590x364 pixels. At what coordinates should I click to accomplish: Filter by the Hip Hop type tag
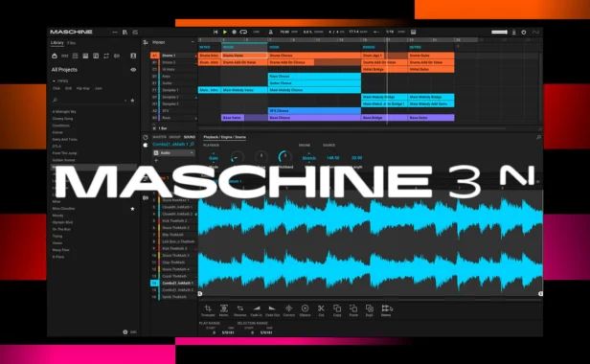tap(83, 88)
